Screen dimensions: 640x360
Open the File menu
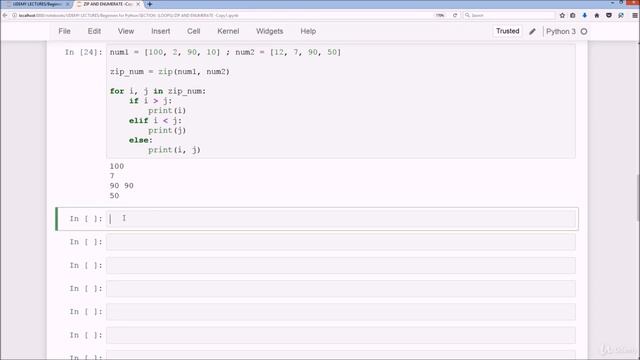point(64,31)
